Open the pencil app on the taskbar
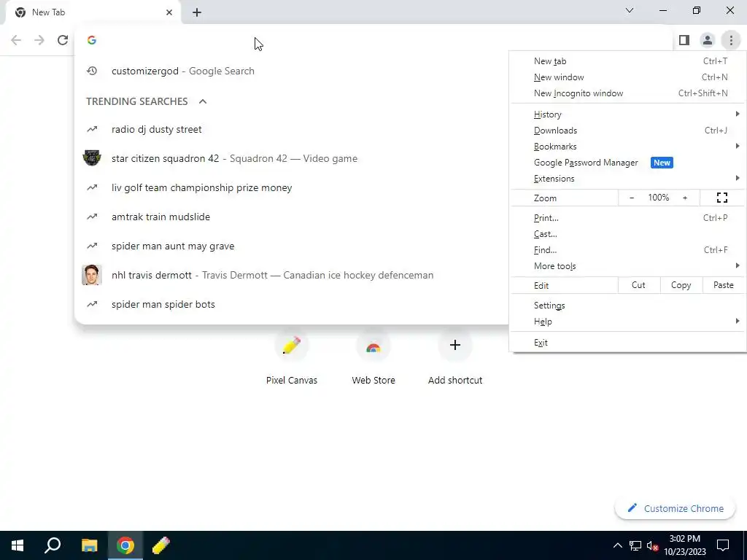Image resolution: width=747 pixels, height=560 pixels. tap(161, 545)
